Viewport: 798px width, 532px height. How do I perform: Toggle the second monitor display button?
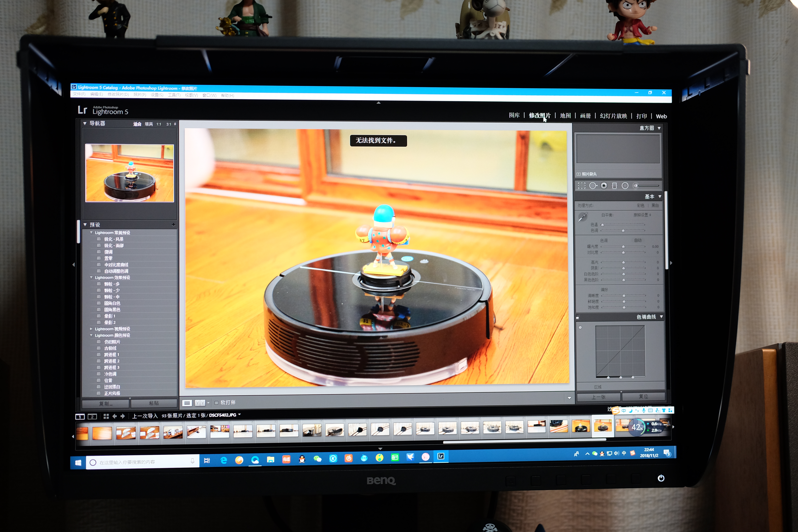(92, 417)
